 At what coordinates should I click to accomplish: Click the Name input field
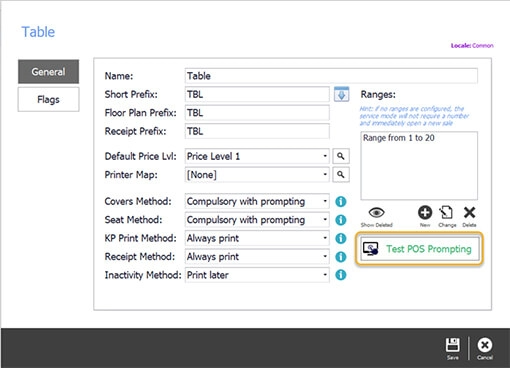(x=331, y=76)
